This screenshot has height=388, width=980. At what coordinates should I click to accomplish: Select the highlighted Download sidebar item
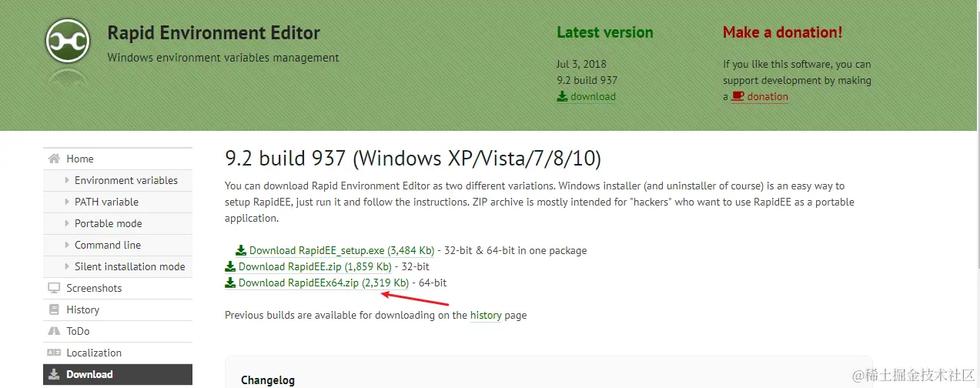[x=118, y=374]
